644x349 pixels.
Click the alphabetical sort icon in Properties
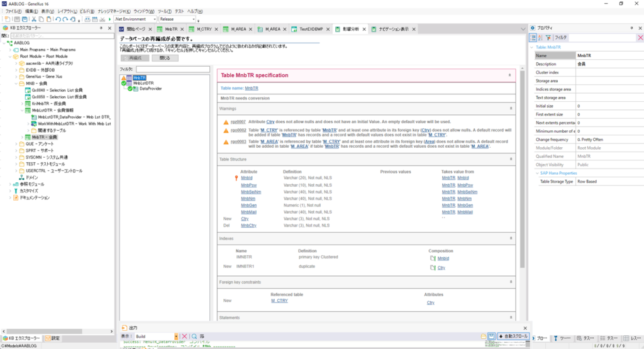[x=540, y=37]
